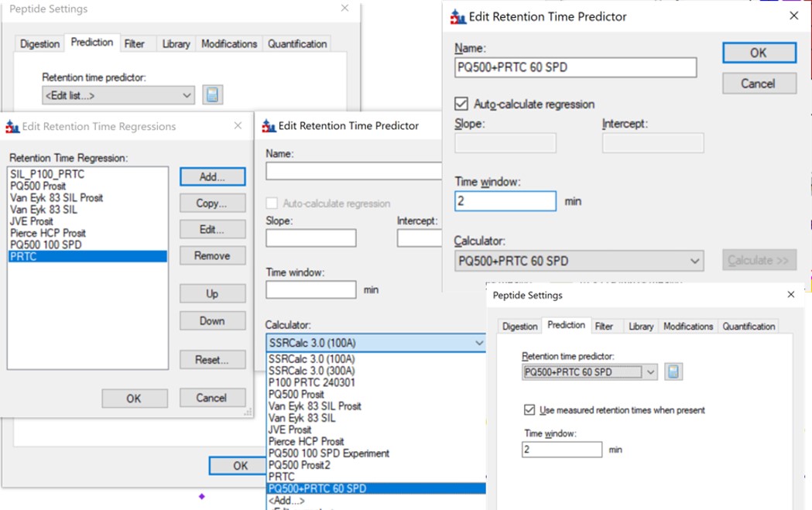Close the Edit Retention Time Regressions dialog
The image size is (812, 510).
238,126
